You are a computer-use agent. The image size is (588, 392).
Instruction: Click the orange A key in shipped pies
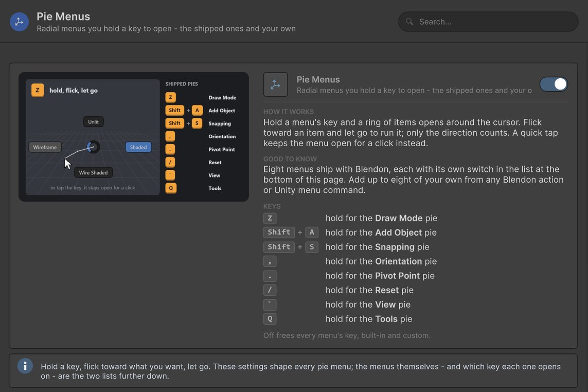pos(197,110)
